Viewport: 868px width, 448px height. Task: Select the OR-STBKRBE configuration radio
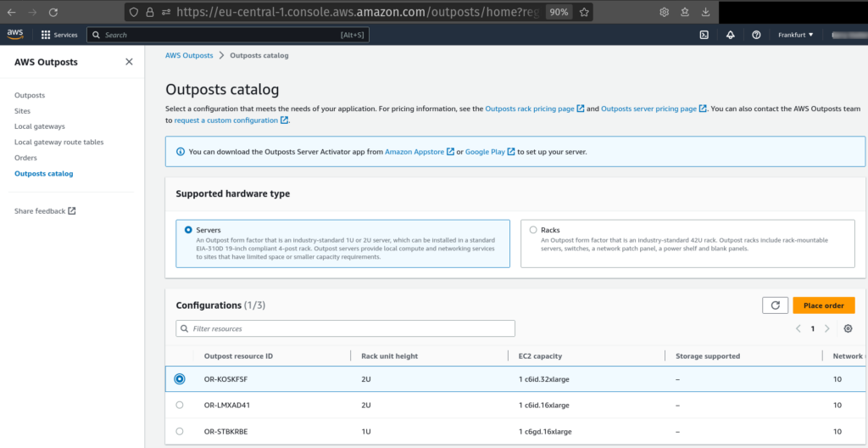point(180,431)
